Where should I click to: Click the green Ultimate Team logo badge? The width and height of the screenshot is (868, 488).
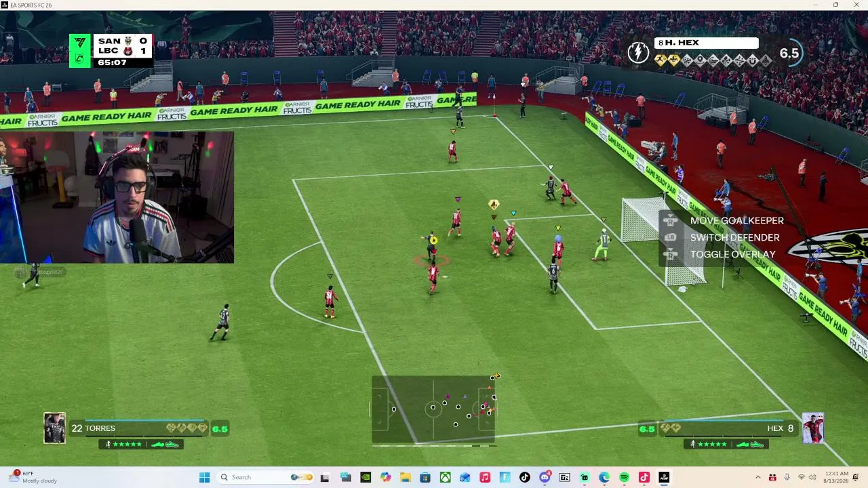pyautogui.click(x=80, y=51)
